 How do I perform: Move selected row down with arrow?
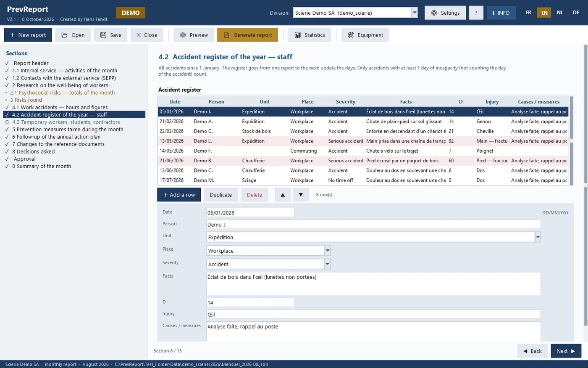(301, 195)
